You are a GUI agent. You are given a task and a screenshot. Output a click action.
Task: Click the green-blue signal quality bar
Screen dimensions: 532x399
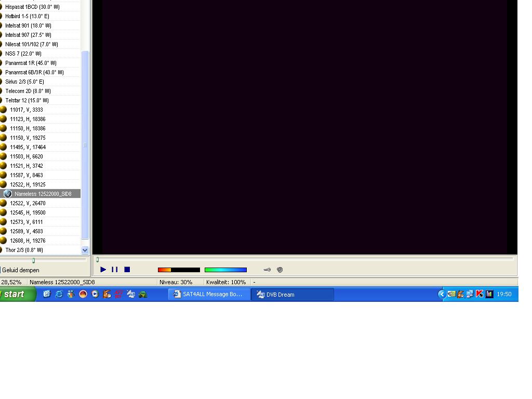click(225, 270)
